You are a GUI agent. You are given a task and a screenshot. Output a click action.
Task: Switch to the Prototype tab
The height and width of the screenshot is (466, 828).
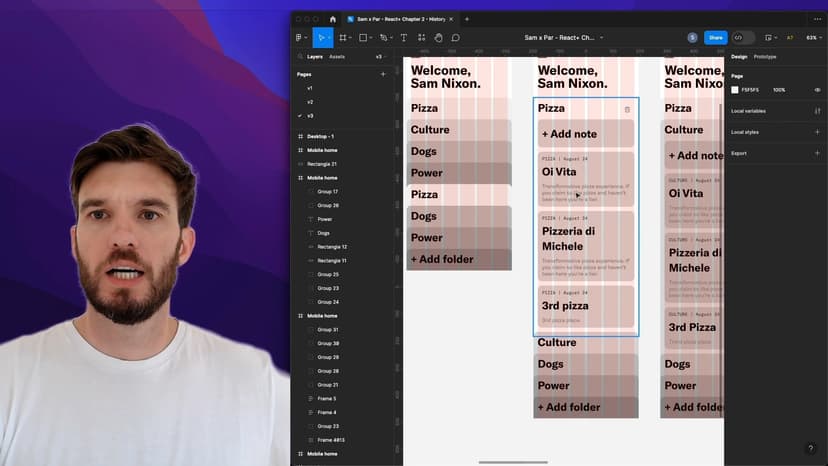765,57
